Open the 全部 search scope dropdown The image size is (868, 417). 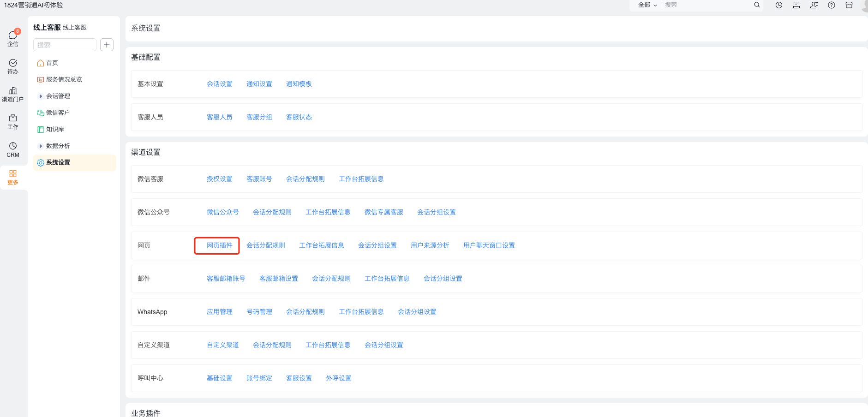(x=647, y=5)
